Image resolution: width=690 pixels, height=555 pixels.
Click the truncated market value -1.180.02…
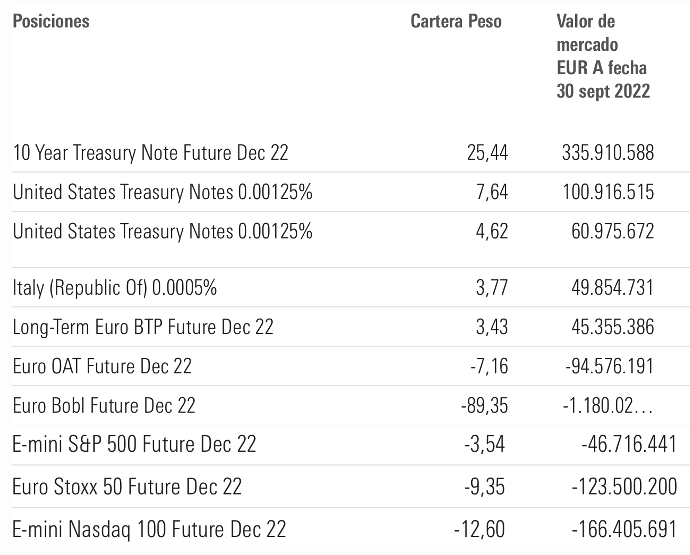609,405
